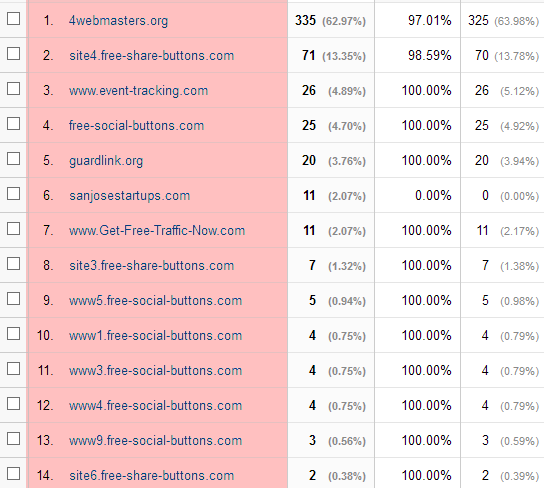Click the 98.59% new sessions value
Viewport: 544px width, 488px height.
click(430, 55)
